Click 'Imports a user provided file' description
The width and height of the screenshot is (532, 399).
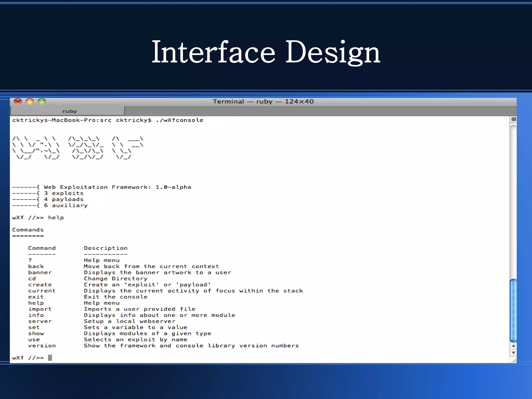[x=139, y=309]
